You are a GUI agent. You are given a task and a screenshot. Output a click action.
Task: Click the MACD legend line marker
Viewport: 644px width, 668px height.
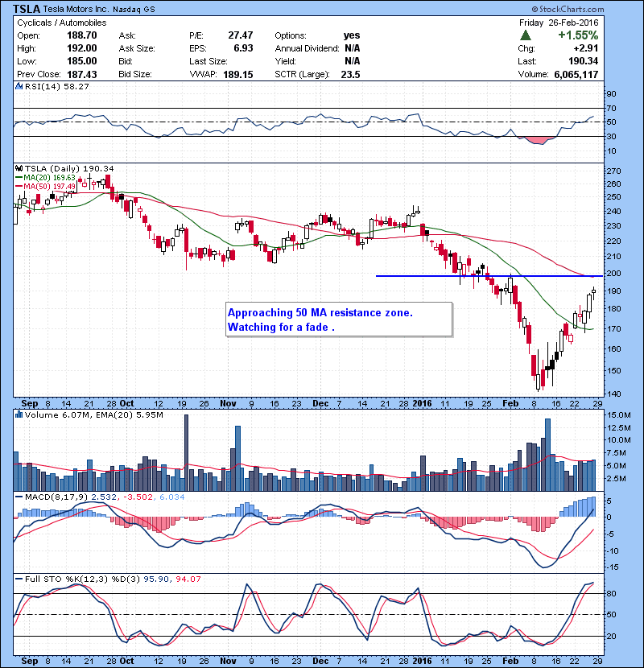[x=19, y=497]
